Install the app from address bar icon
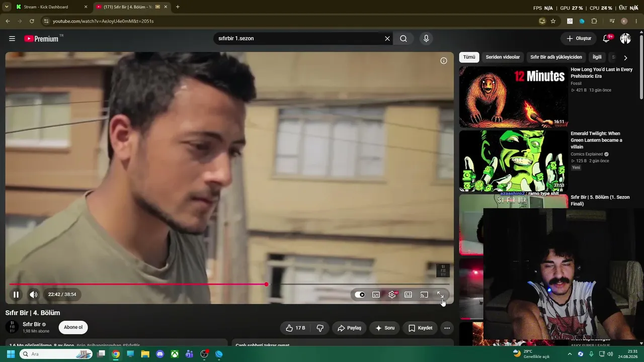This screenshot has width=644, height=362. [x=542, y=21]
